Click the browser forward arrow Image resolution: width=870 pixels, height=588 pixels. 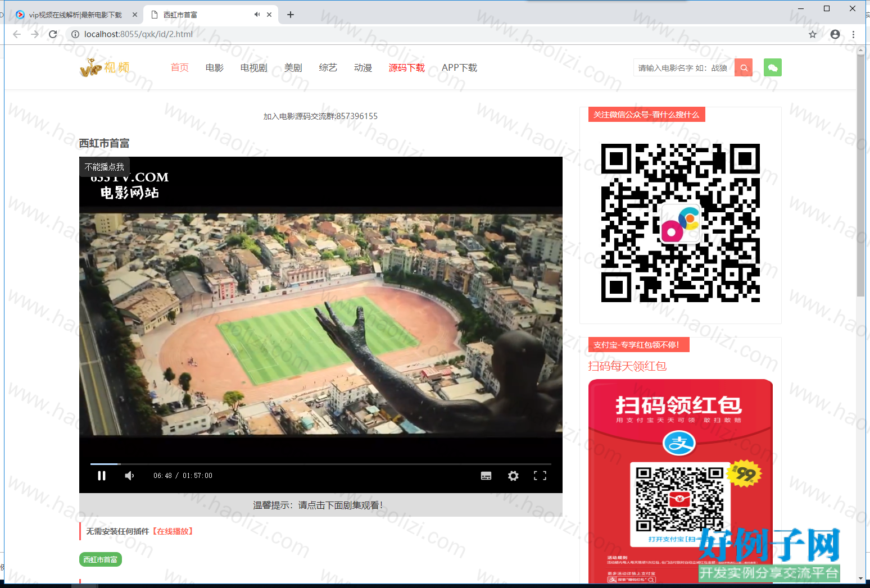pyautogui.click(x=35, y=34)
